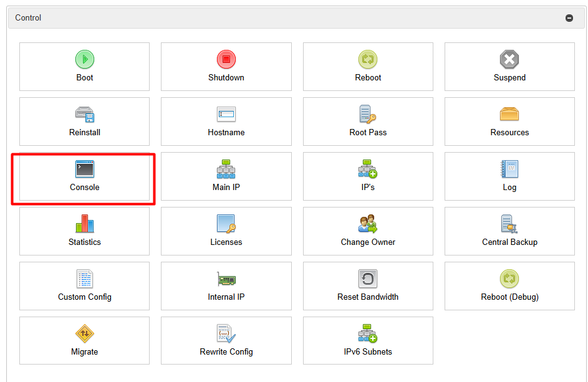Click the Shutdown text label
588x382 pixels.
pyautogui.click(x=226, y=78)
